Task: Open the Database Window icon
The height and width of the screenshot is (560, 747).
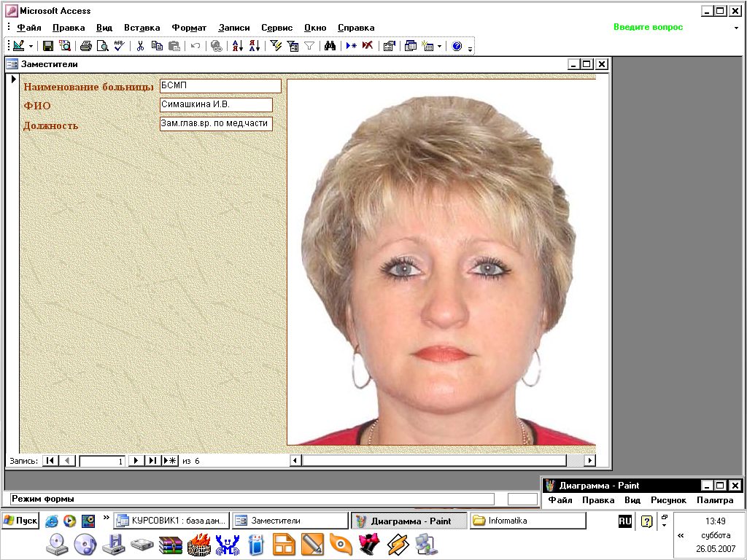Action: pyautogui.click(x=411, y=46)
